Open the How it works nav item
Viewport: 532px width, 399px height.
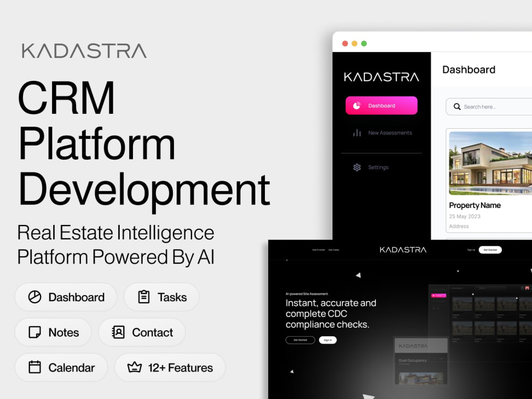point(318,250)
